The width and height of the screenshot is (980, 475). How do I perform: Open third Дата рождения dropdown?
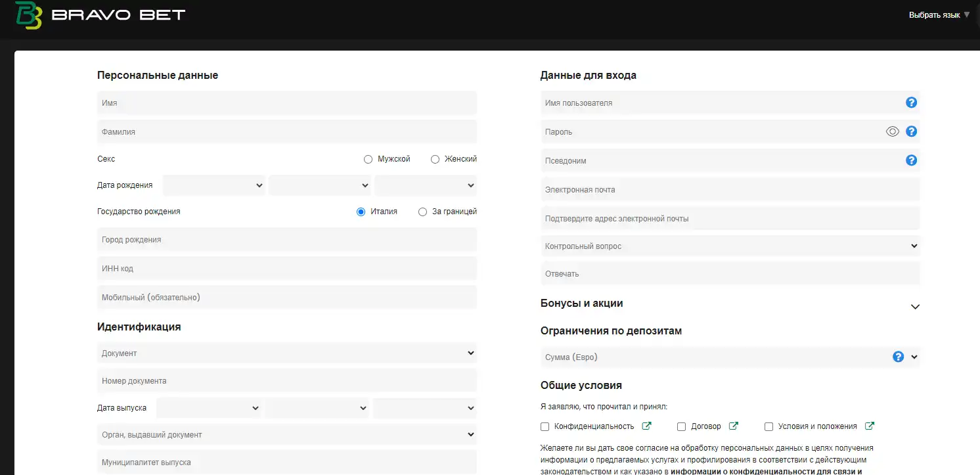tap(426, 185)
